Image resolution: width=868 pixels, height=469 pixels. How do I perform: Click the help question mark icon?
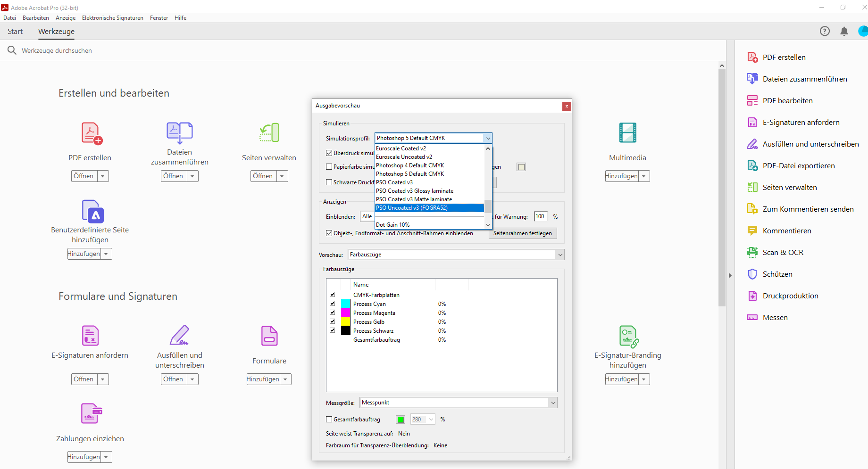coord(825,31)
